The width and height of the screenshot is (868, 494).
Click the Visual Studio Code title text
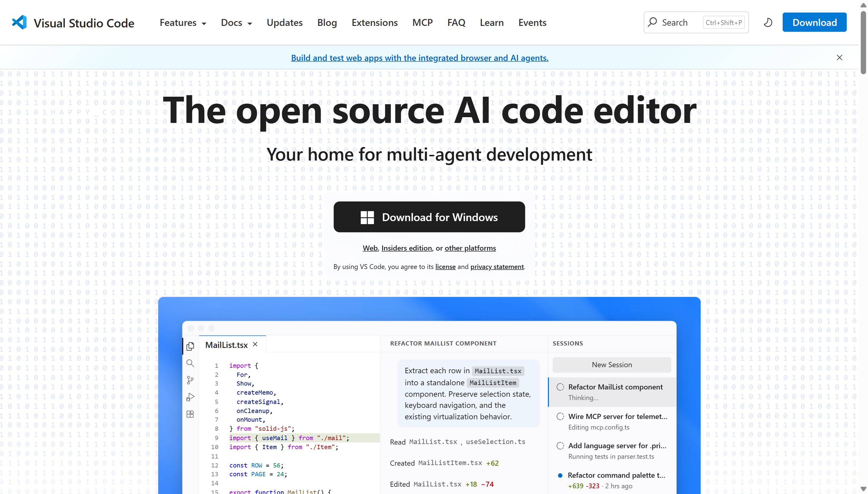click(84, 23)
